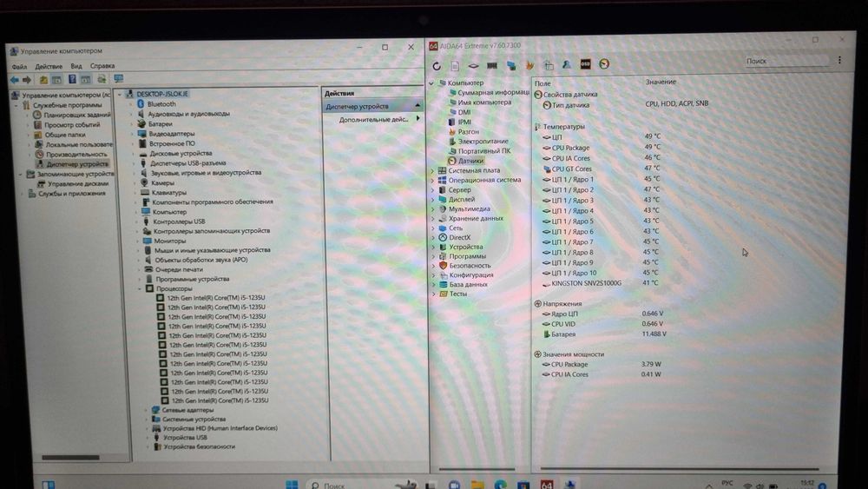Click the Back arrow in Computer Management toolbar
The width and height of the screenshot is (868, 489).
[x=15, y=80]
